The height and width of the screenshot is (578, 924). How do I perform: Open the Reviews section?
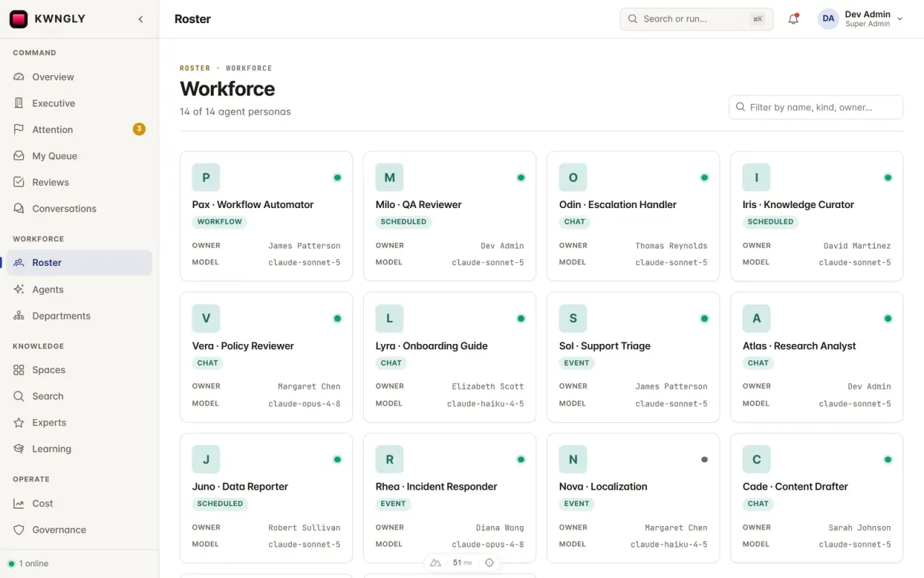click(79, 182)
